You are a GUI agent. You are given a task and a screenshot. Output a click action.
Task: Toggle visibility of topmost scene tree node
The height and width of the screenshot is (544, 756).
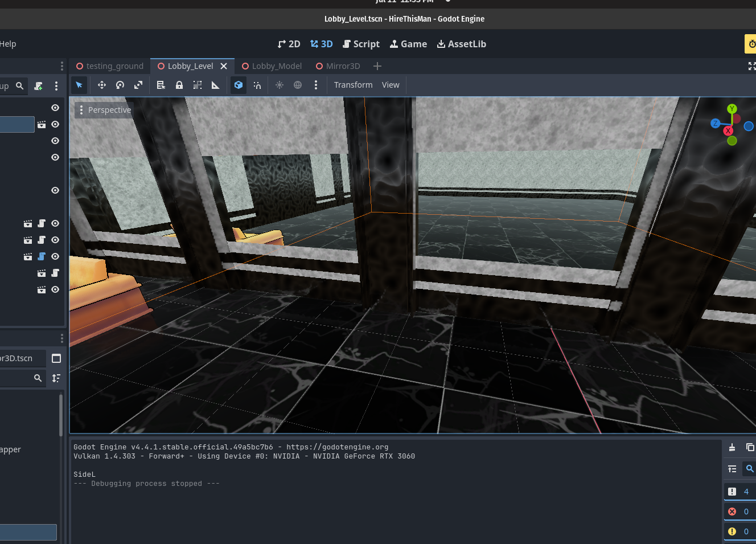(x=55, y=108)
